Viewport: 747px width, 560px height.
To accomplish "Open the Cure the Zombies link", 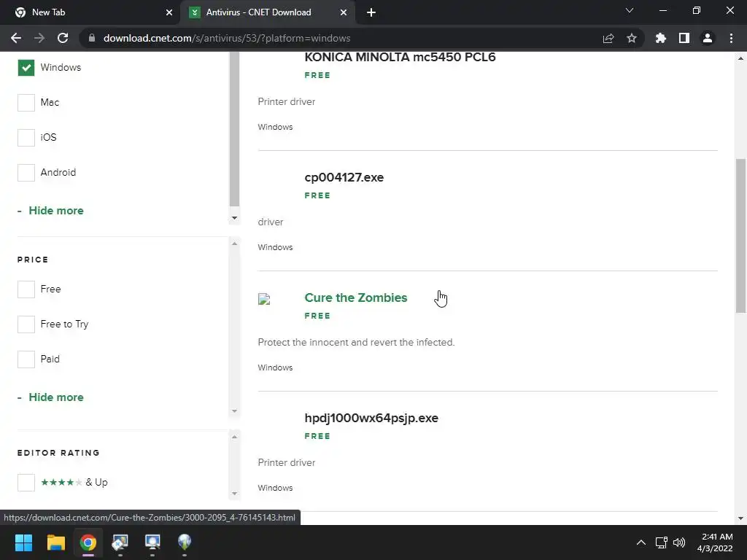I will tap(356, 297).
